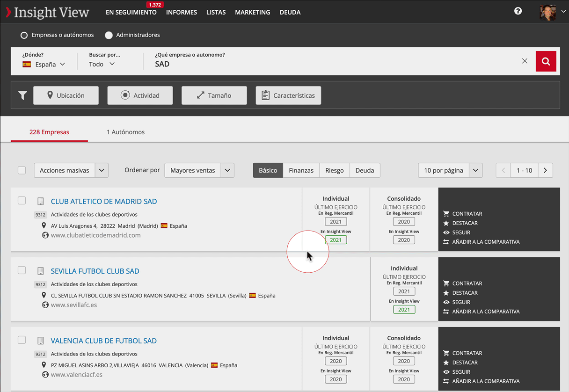This screenshot has width=569, height=392.
Task: Click the user profile avatar
Action: coord(547,12)
